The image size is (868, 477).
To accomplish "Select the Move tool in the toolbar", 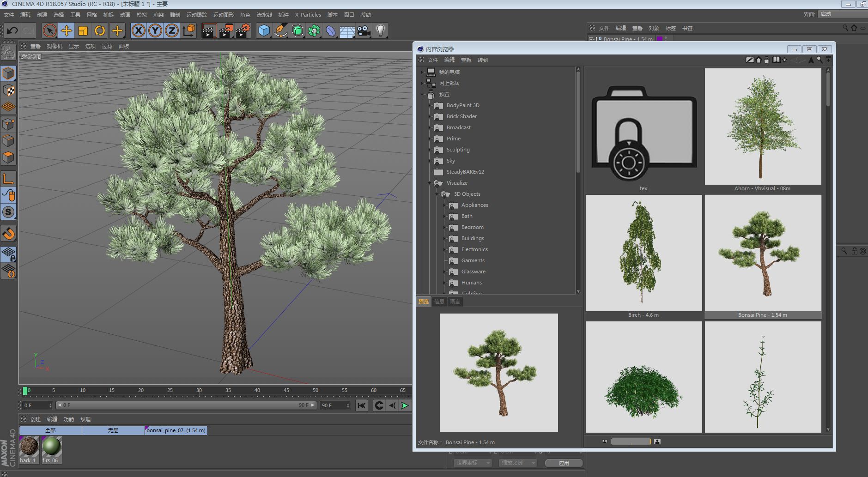I will tap(66, 31).
